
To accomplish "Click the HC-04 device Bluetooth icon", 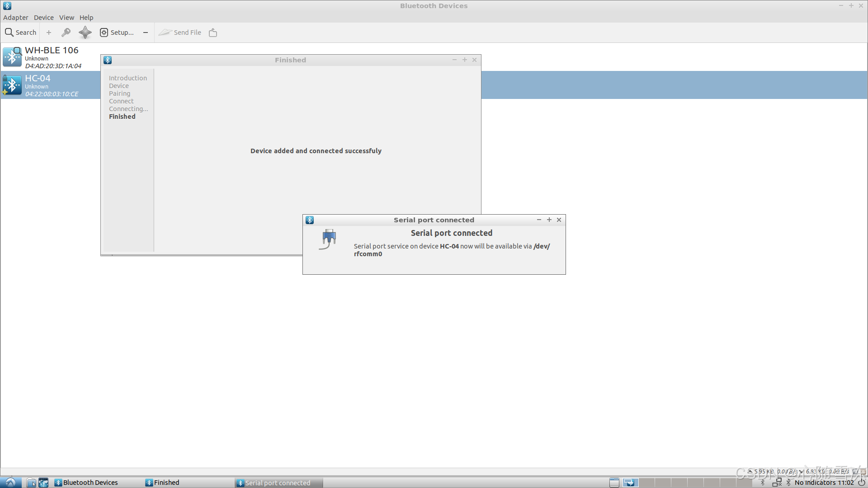I will point(12,85).
